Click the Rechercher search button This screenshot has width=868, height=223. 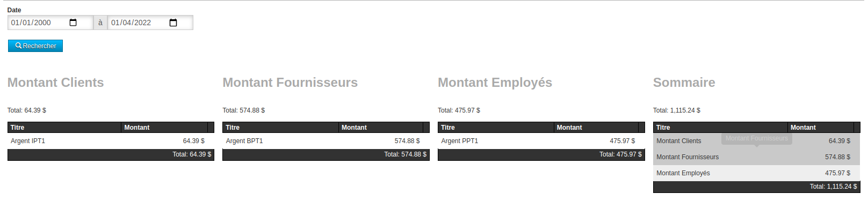coord(35,46)
